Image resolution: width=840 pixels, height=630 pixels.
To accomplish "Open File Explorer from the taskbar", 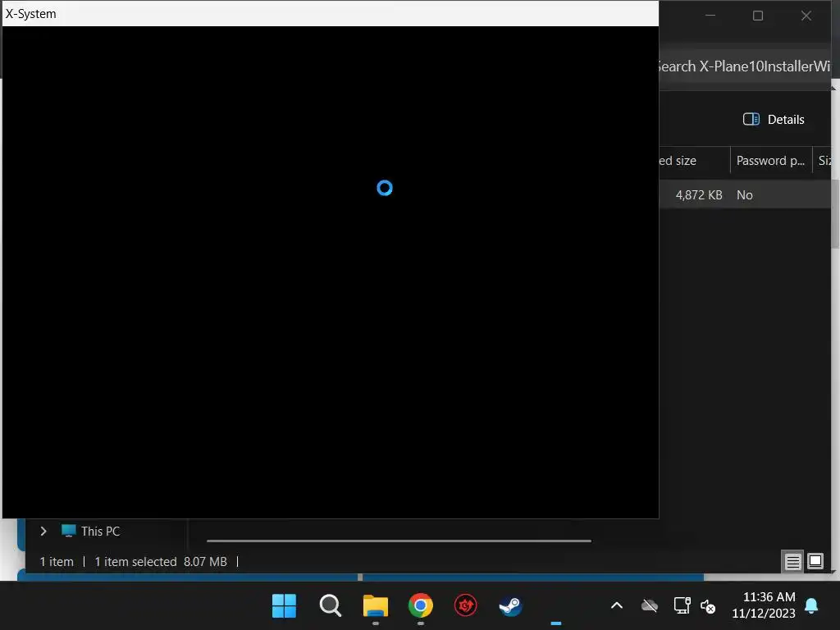I will coord(376,606).
